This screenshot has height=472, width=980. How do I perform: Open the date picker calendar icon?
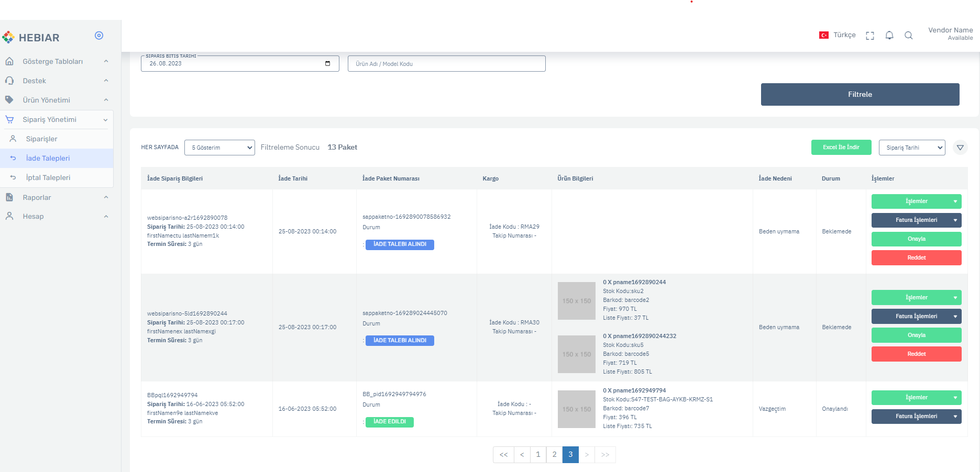coord(328,63)
